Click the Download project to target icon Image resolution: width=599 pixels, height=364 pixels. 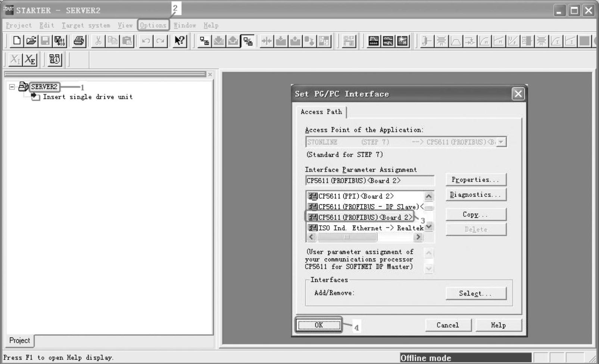pos(219,41)
